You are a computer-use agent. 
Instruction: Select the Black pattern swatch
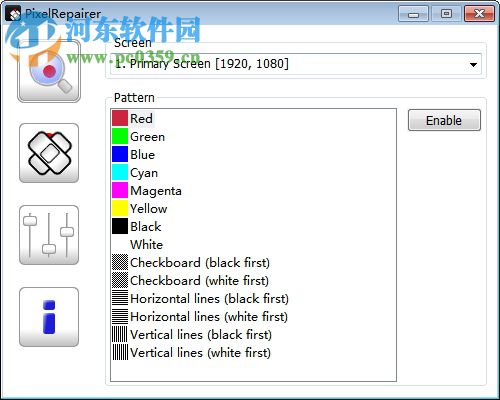pyautogui.click(x=120, y=226)
